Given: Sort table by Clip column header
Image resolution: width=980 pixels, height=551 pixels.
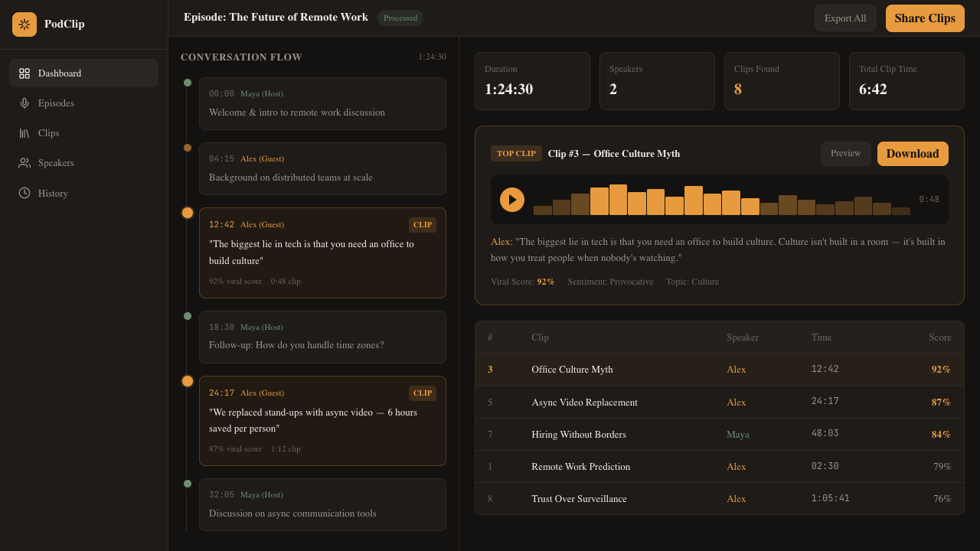Looking at the screenshot, I should tap(541, 337).
